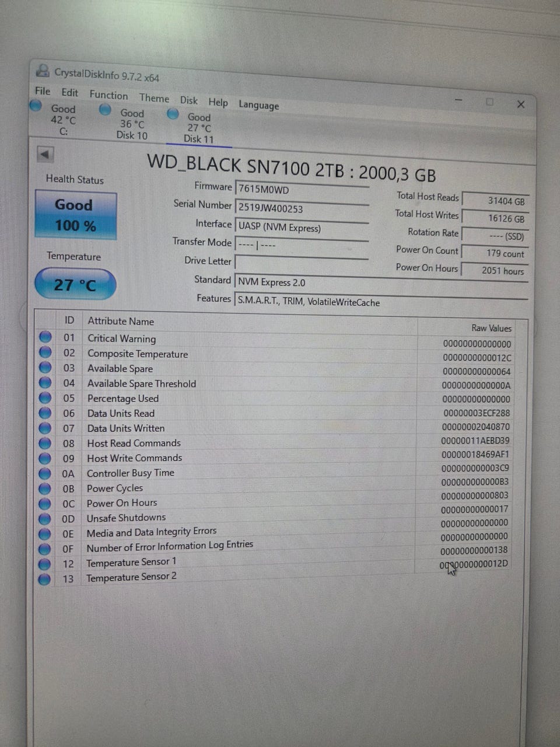
Task: Click the Total Host Reads value 31404 GB
Action: pyautogui.click(x=495, y=201)
